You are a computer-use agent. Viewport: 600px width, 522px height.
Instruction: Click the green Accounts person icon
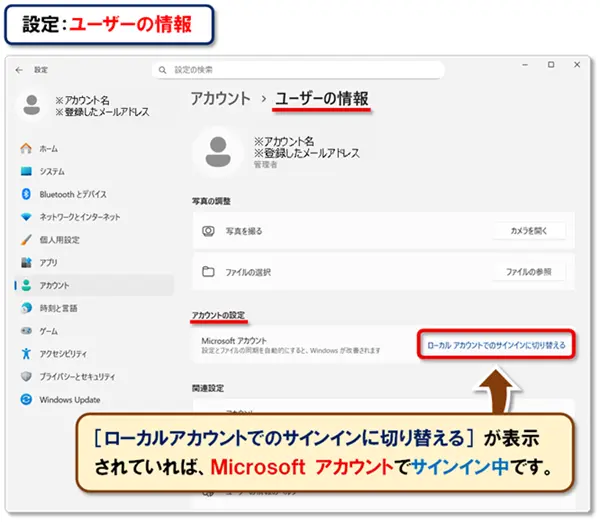click(x=26, y=285)
